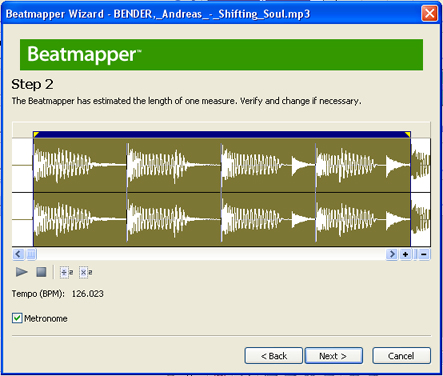The height and width of the screenshot is (376, 443).
Task: Start playback with the Play button
Action: (22, 272)
